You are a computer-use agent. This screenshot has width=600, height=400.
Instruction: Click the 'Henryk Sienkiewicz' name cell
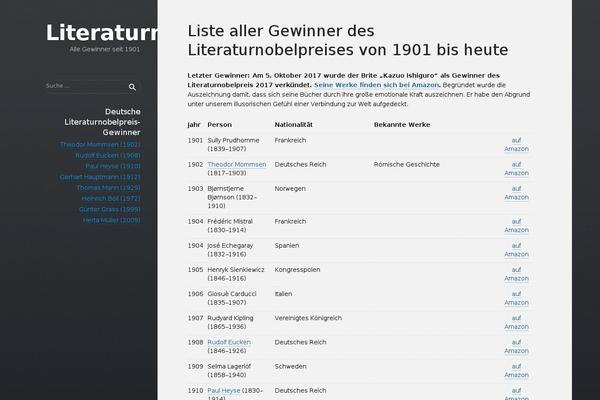coord(236,274)
